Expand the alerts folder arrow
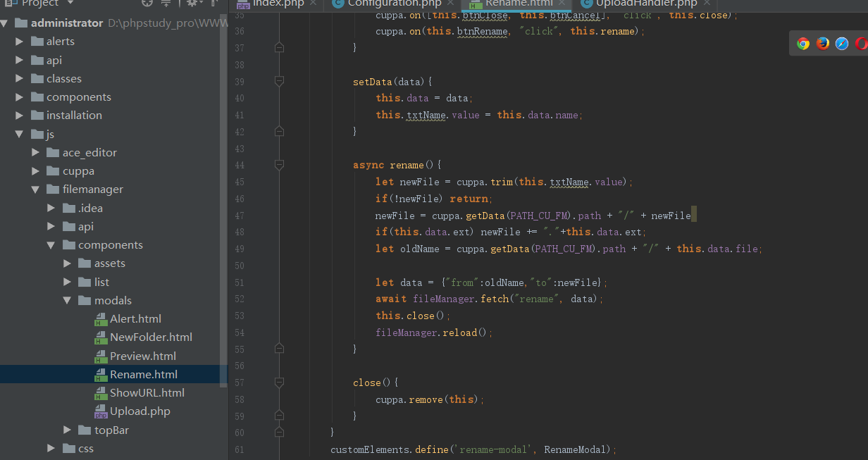The width and height of the screenshot is (868, 460). coord(20,42)
